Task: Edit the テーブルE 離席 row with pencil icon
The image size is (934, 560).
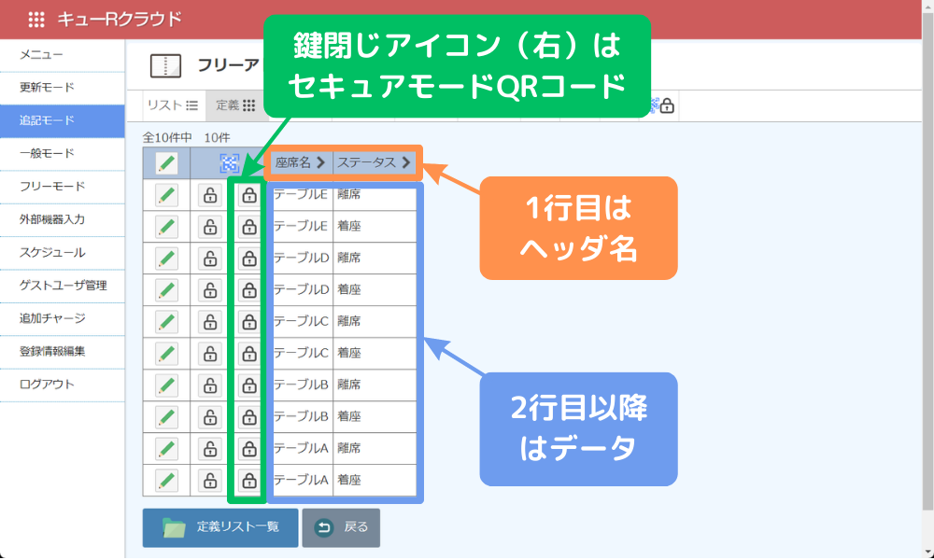Action: click(167, 195)
